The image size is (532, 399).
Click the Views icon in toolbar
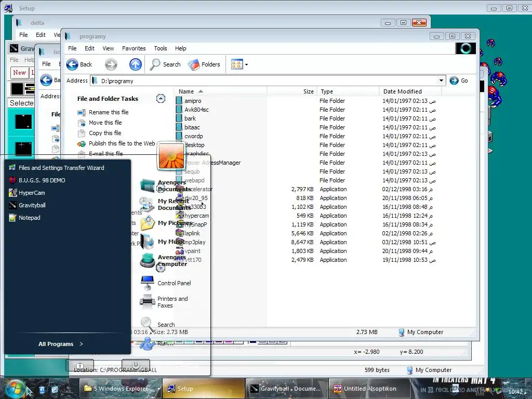(x=237, y=64)
